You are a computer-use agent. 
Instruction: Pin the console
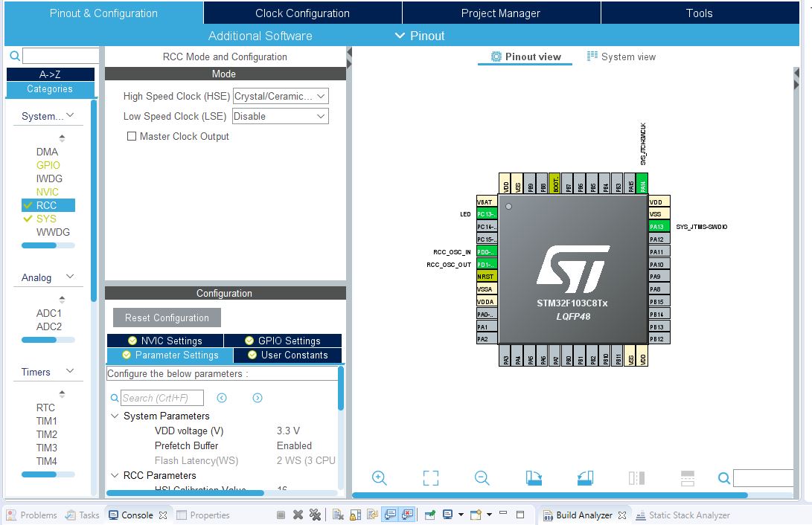point(430,515)
